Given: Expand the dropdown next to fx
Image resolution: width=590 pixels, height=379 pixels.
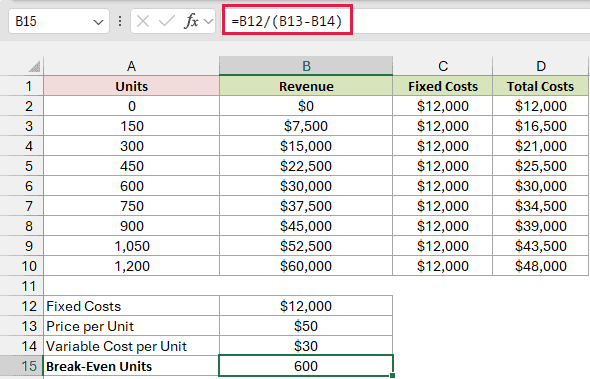Looking at the screenshot, I should 208,21.
